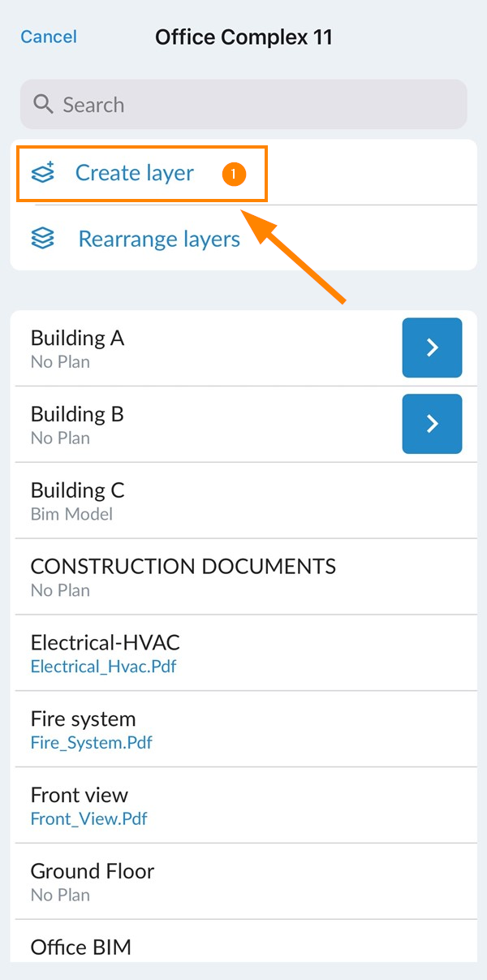Image resolution: width=487 pixels, height=980 pixels.
Task: Open the Electrical_Hvac.Pdf plan link
Action: (103, 667)
